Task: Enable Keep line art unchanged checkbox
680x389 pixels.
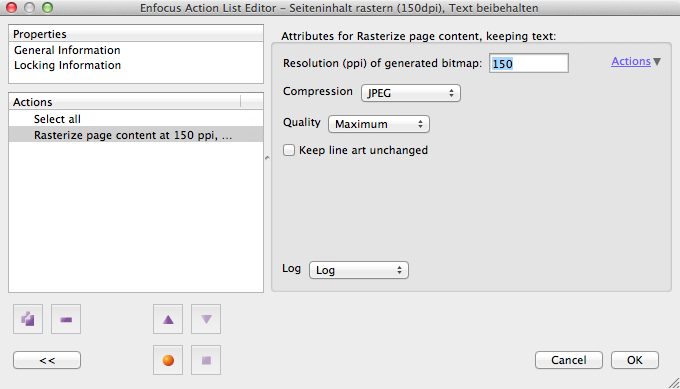Action: (289, 150)
